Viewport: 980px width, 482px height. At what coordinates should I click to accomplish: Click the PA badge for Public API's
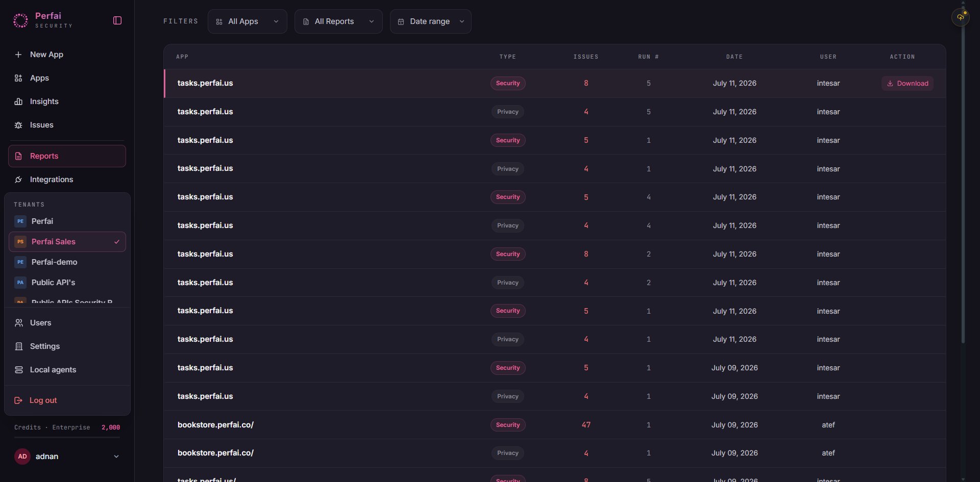(x=20, y=283)
